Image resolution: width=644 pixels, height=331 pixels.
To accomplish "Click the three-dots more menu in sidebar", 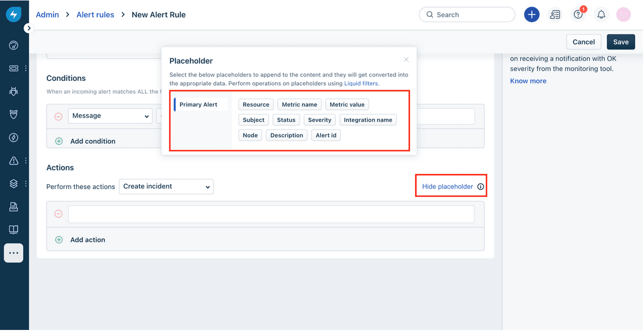I will click(13, 253).
